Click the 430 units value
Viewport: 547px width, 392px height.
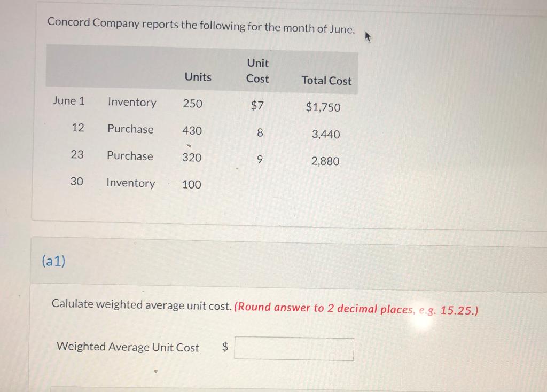[192, 130]
